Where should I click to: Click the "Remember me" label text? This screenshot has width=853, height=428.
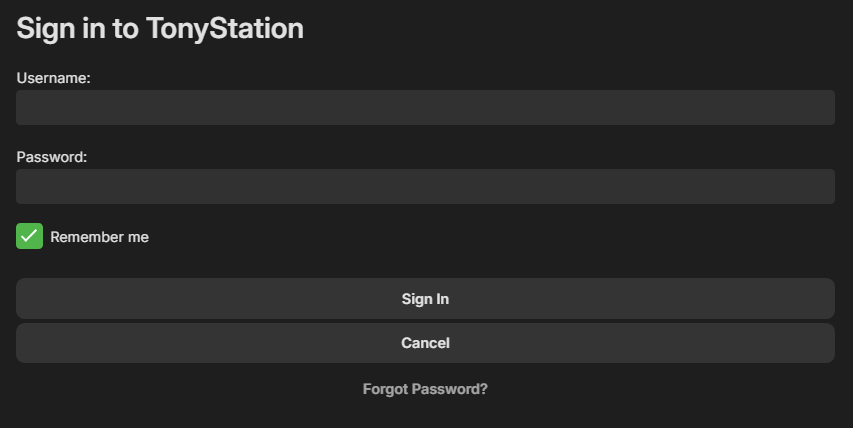99,237
